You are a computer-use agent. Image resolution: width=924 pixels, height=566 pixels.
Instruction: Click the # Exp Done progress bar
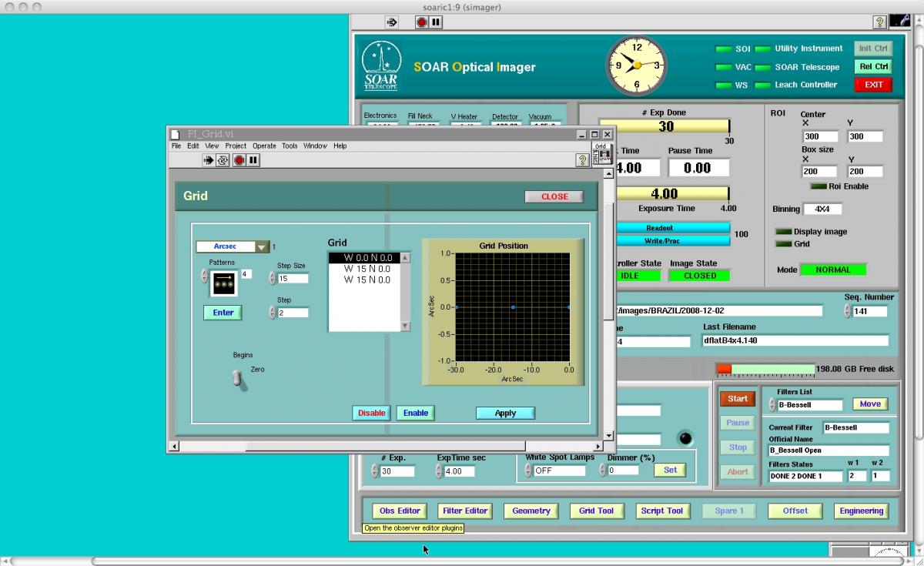click(x=665, y=127)
